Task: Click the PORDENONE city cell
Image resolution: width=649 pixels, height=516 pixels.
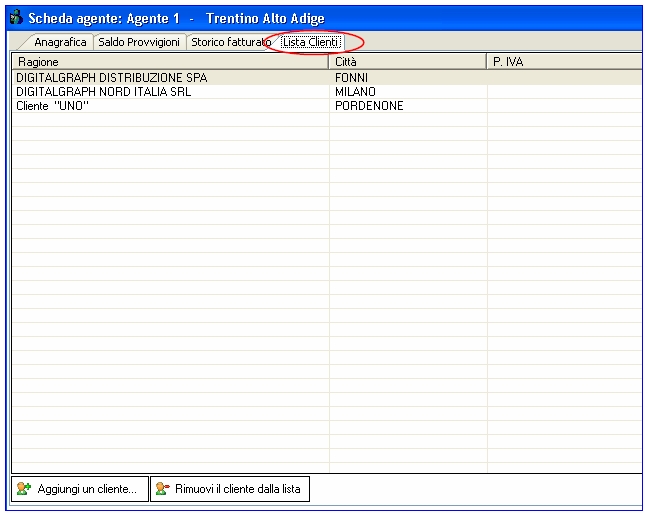Action: (x=408, y=106)
